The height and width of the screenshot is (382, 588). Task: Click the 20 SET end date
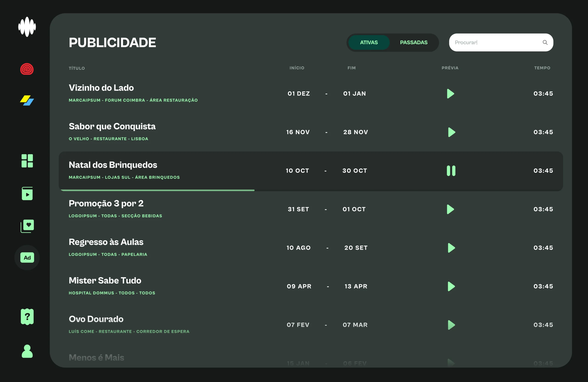(x=356, y=248)
